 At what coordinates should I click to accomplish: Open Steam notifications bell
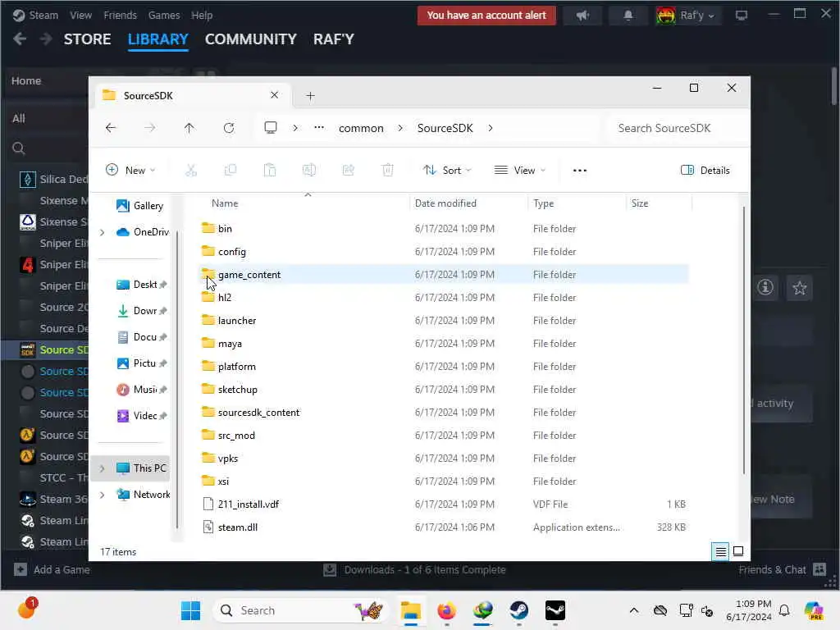[628, 15]
